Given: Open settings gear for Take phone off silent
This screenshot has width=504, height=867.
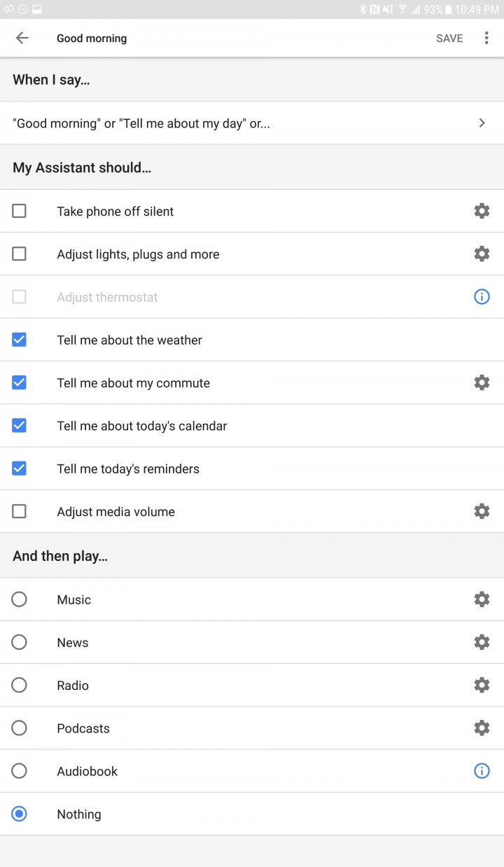Looking at the screenshot, I should coord(482,211).
